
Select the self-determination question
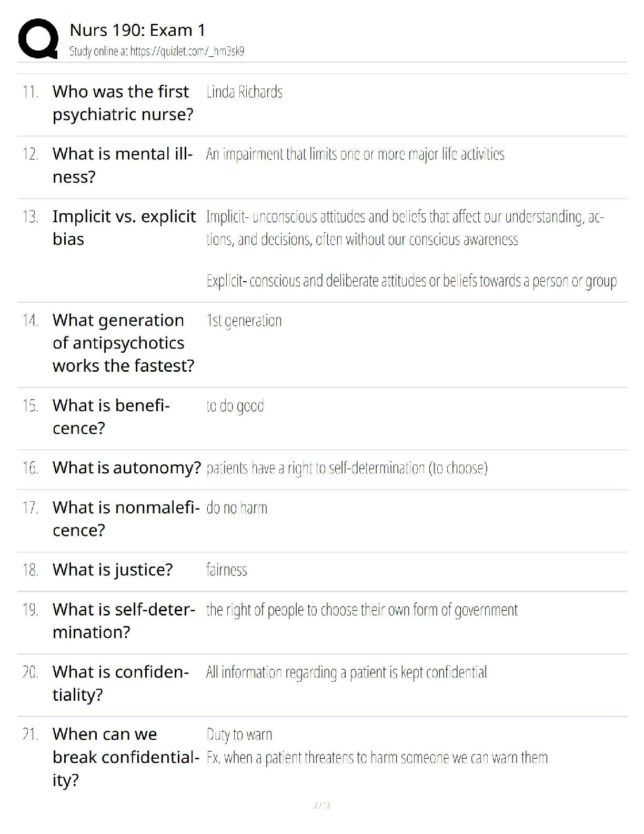coord(124,621)
